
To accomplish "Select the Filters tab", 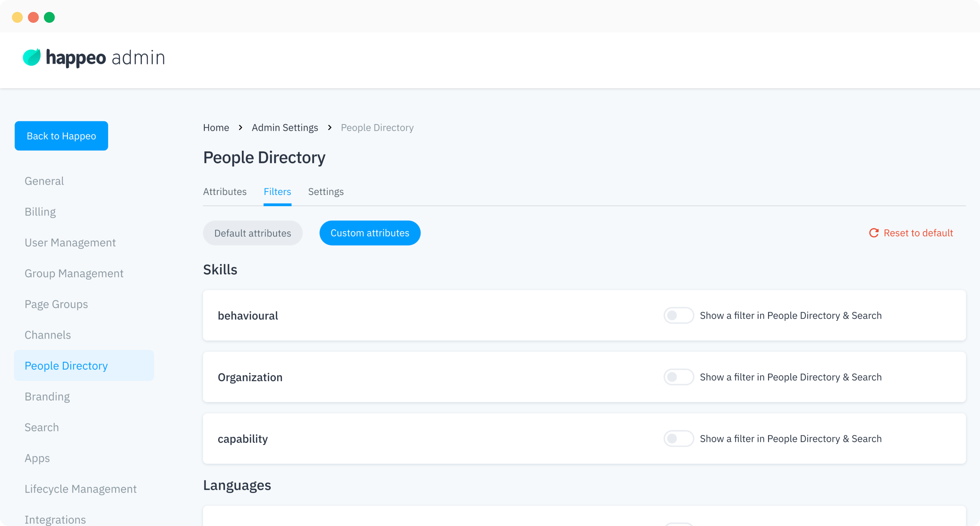I will pyautogui.click(x=277, y=192).
